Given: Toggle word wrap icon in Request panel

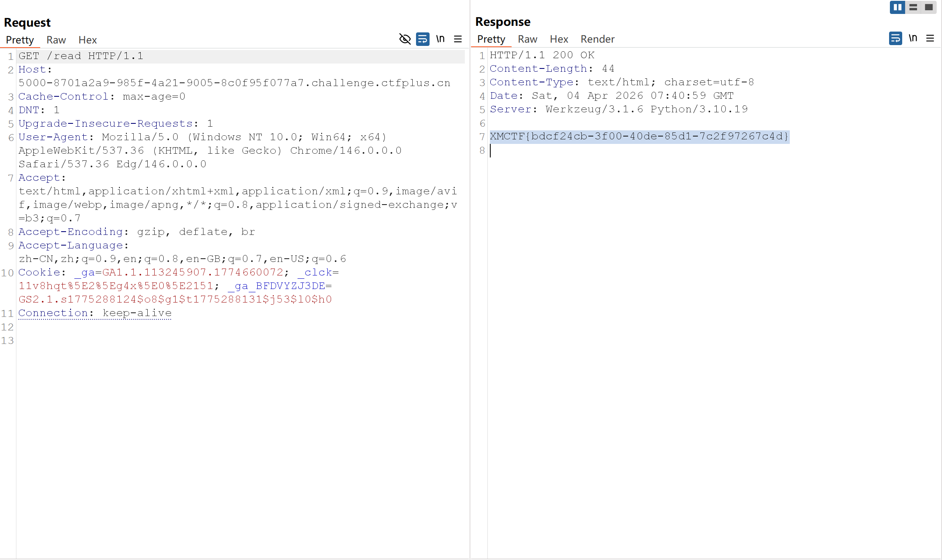Looking at the screenshot, I should click(x=423, y=39).
